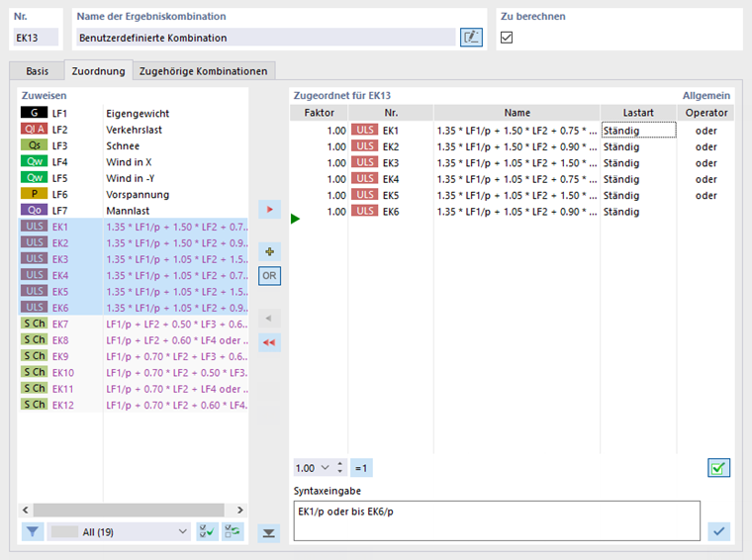752x560 pixels.
Task: Click the Name column header in the assigned table
Action: [517, 113]
